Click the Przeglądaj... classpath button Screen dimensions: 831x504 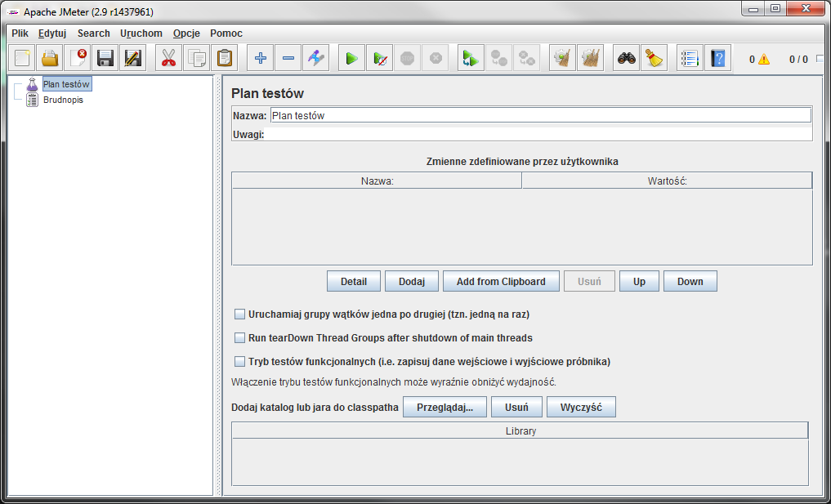(445, 407)
